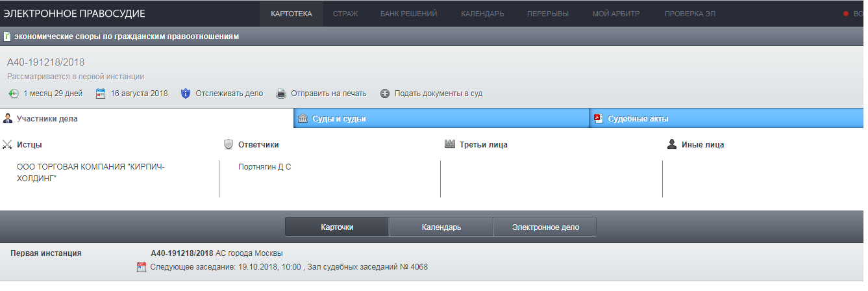Image resolution: width=868 pixels, height=291 pixels.
Task: Select the Карточки view button
Action: [x=337, y=227]
